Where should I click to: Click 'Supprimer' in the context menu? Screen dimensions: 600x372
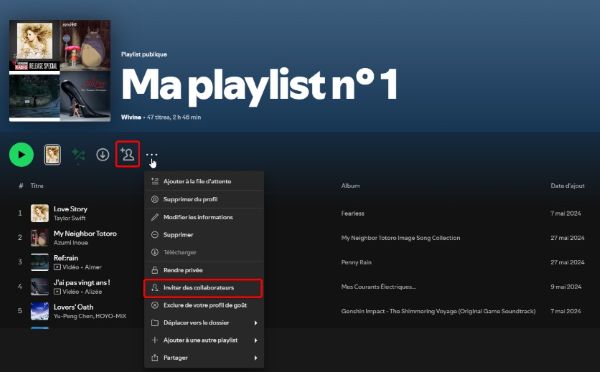click(x=204, y=235)
